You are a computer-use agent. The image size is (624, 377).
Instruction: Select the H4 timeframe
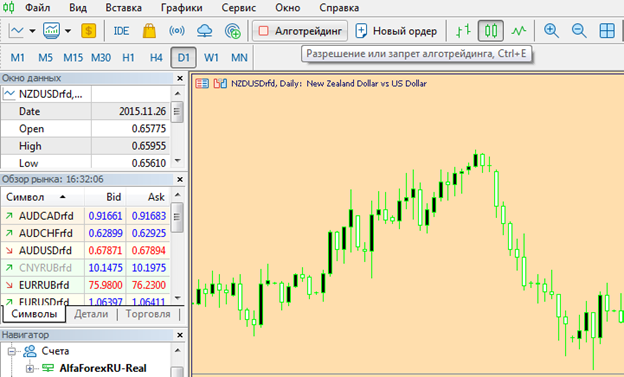(156, 58)
